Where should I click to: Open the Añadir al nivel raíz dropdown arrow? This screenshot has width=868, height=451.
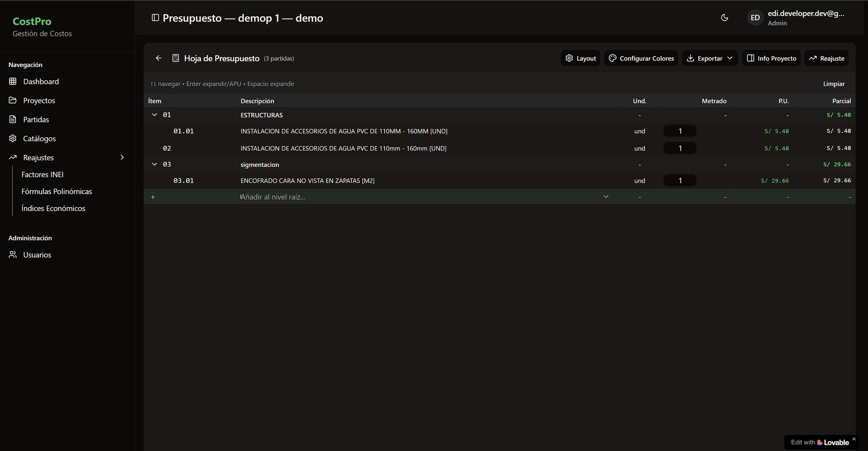tap(606, 197)
